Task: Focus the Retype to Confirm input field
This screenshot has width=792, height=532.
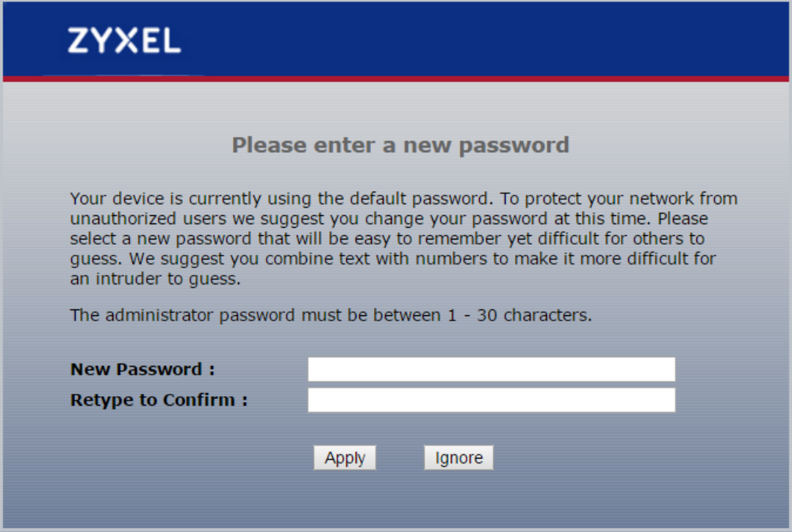Action: point(492,400)
